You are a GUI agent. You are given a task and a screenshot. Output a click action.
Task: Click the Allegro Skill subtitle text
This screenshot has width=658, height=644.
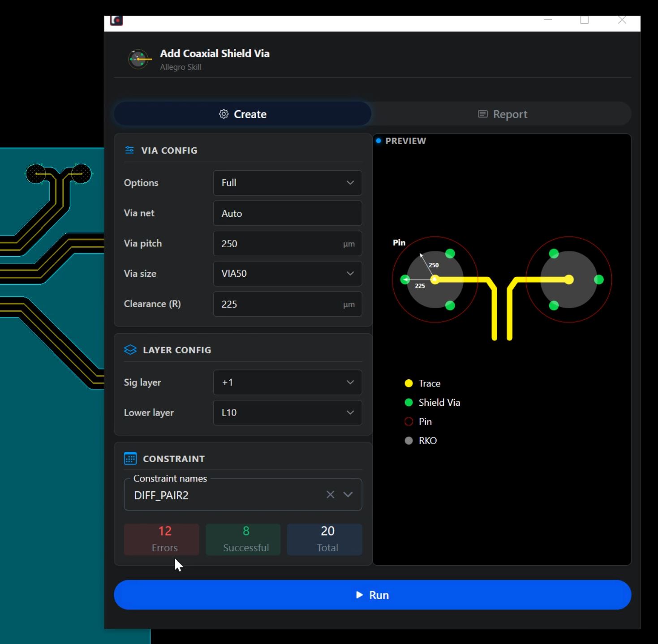point(181,67)
